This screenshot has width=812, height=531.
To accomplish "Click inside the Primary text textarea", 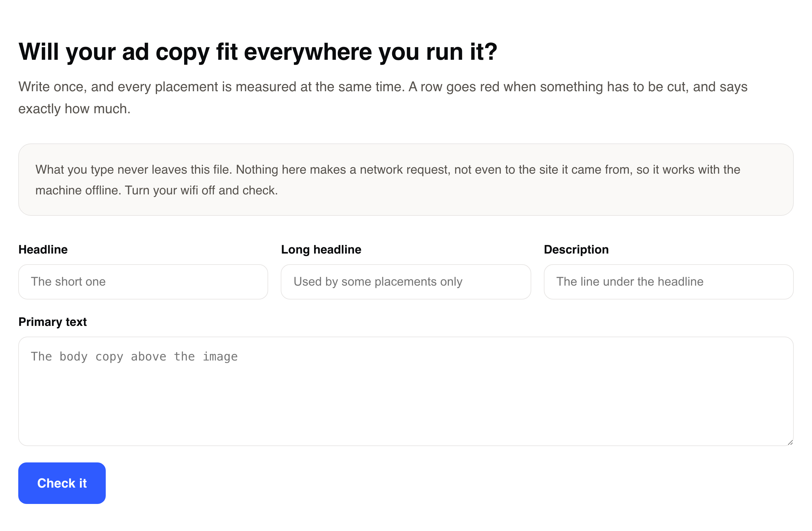I will [x=406, y=391].
